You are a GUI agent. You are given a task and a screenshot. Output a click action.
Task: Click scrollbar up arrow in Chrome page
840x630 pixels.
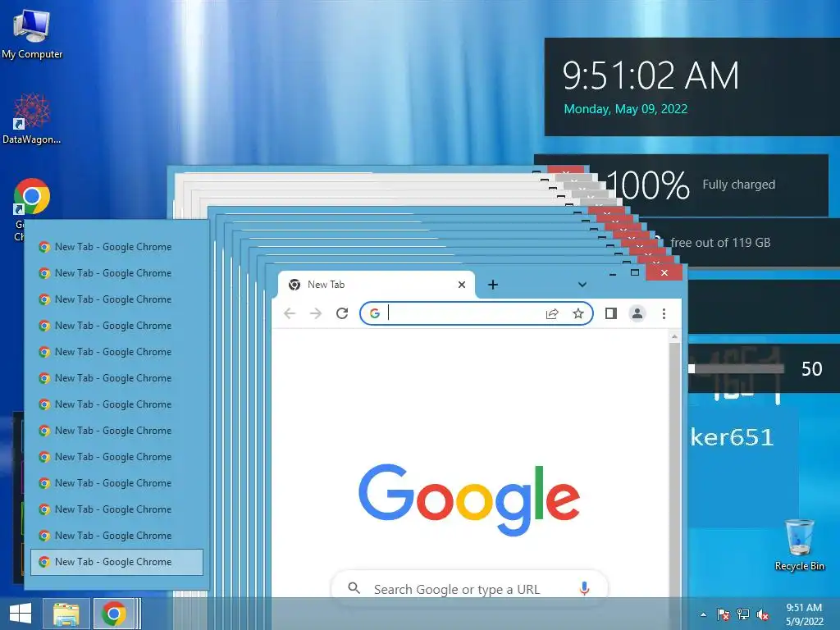click(674, 336)
